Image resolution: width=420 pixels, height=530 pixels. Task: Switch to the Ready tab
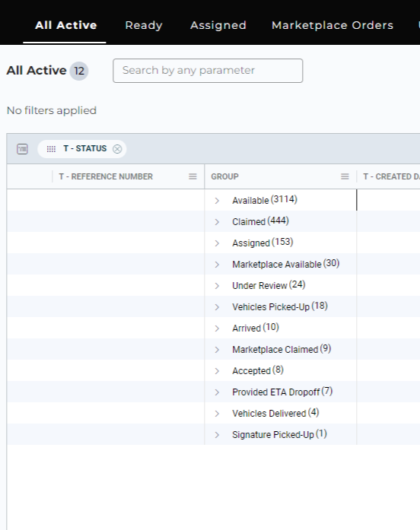[144, 25]
